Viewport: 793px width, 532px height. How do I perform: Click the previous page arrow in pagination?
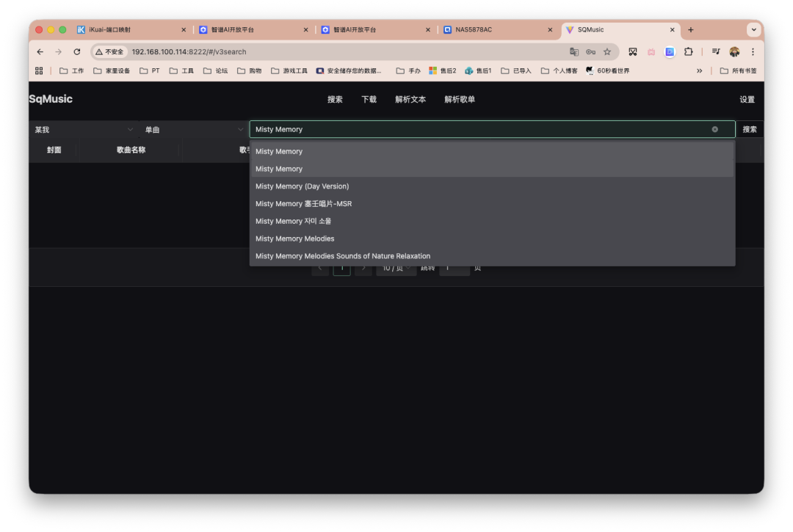click(x=321, y=269)
